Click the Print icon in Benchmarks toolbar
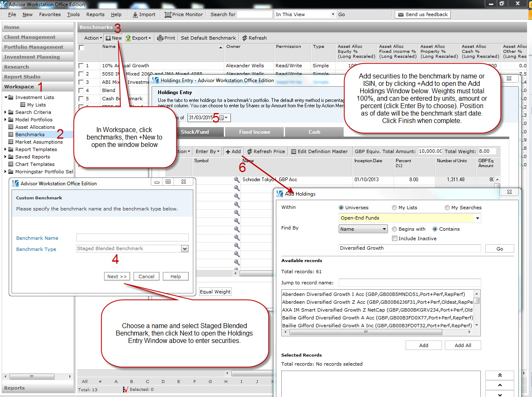Image resolution: width=532 pixels, height=397 pixels. (x=160, y=38)
